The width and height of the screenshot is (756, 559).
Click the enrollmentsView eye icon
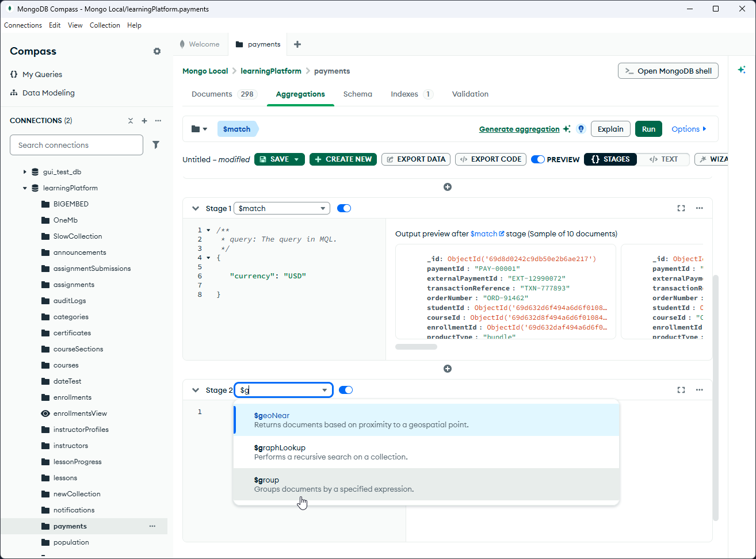point(46,413)
